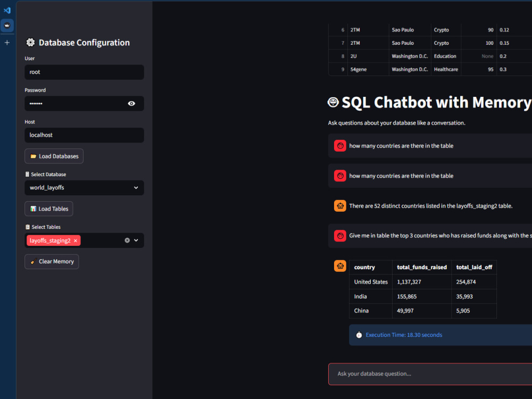Click the value 1,137,327

409,282
